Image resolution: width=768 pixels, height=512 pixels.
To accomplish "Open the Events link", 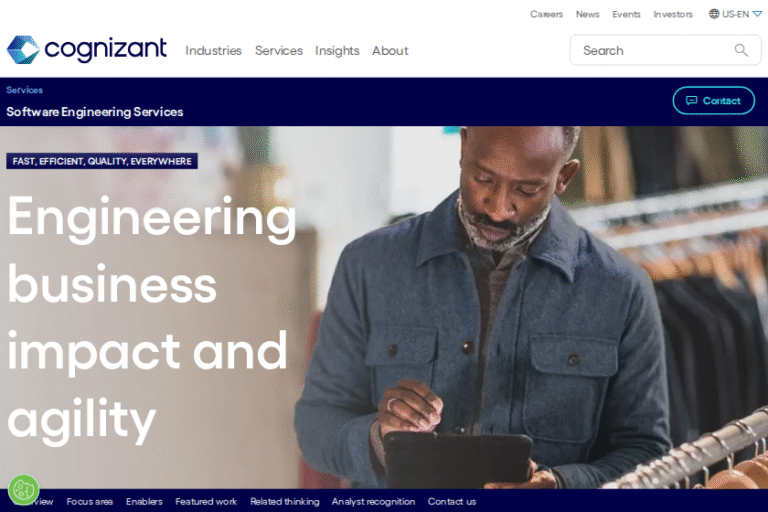I will [x=626, y=14].
